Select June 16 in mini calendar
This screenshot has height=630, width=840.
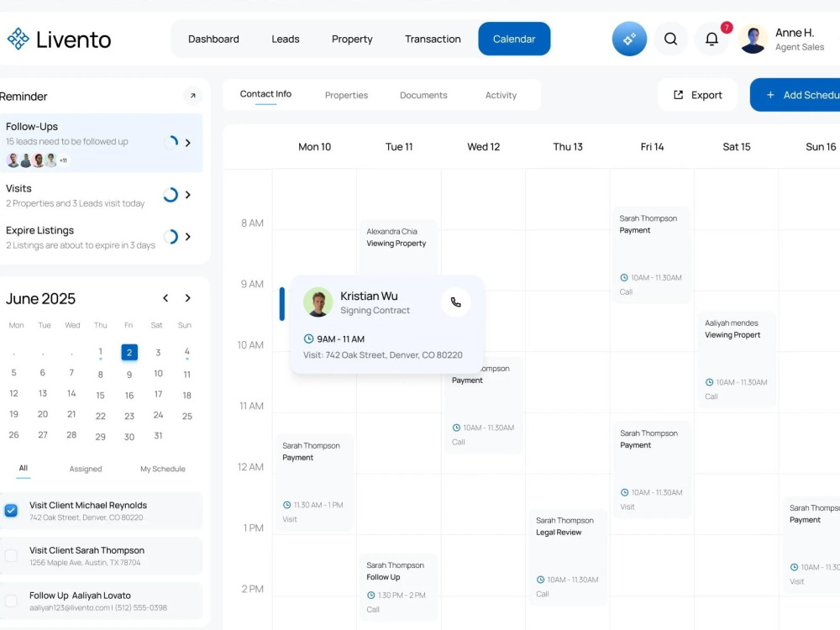[x=129, y=396]
